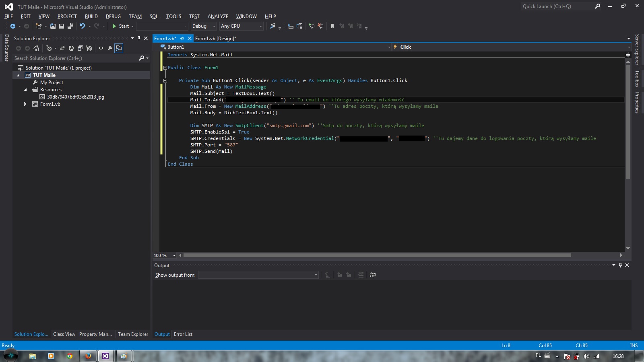The height and width of the screenshot is (362, 644).
Task: Click Home icon in Solution Explorer
Action: [36, 48]
